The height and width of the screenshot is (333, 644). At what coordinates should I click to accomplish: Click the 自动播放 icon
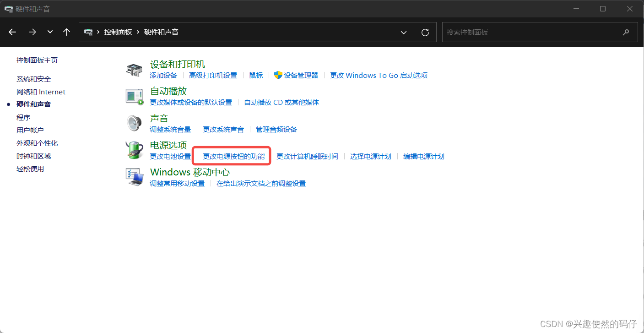click(135, 96)
